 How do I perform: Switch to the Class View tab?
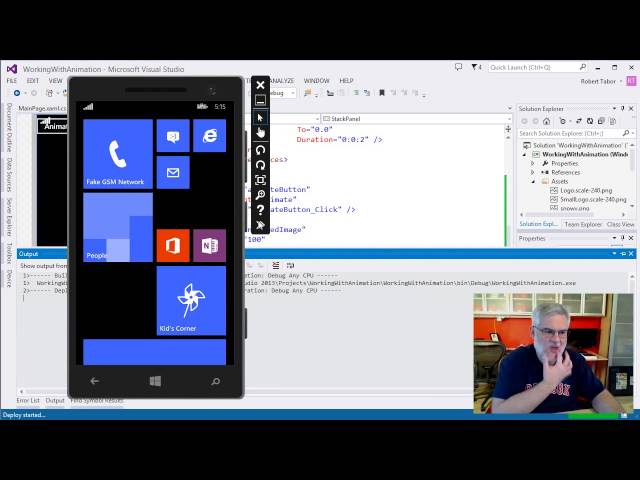[x=620, y=224]
